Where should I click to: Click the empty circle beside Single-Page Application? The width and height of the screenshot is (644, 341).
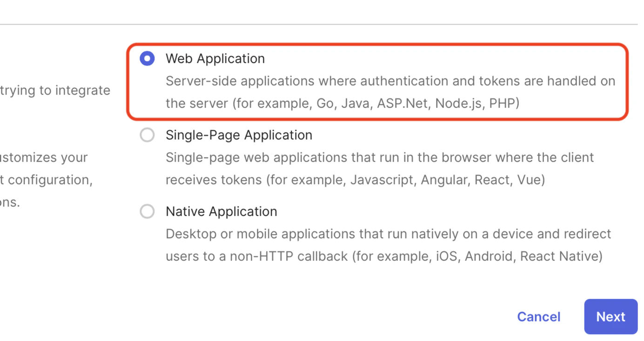click(147, 135)
